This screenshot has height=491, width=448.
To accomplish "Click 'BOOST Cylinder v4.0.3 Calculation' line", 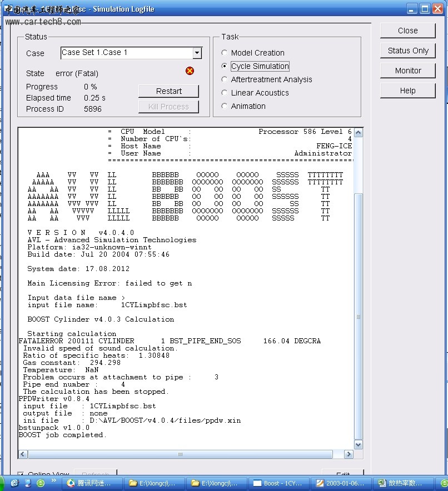I will tap(101, 319).
